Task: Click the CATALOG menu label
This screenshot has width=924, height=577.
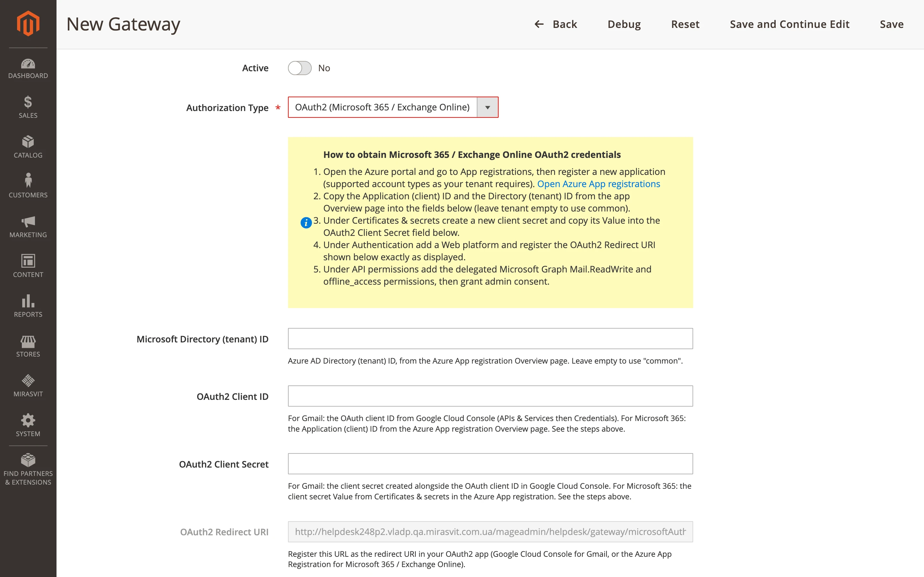Action: click(28, 155)
